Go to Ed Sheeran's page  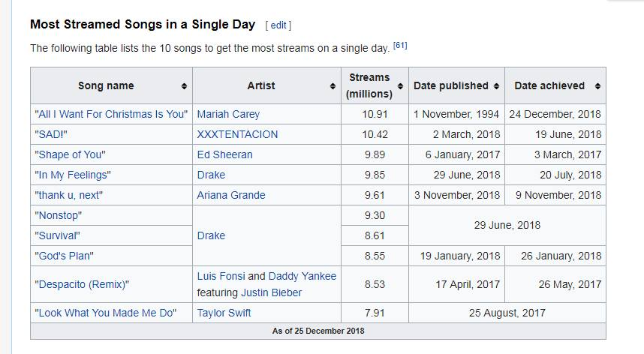(x=224, y=154)
